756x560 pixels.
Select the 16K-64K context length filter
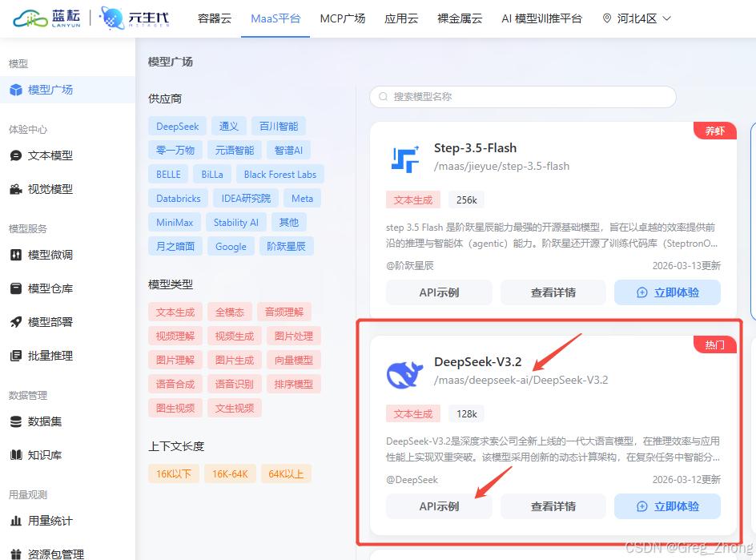(230, 473)
